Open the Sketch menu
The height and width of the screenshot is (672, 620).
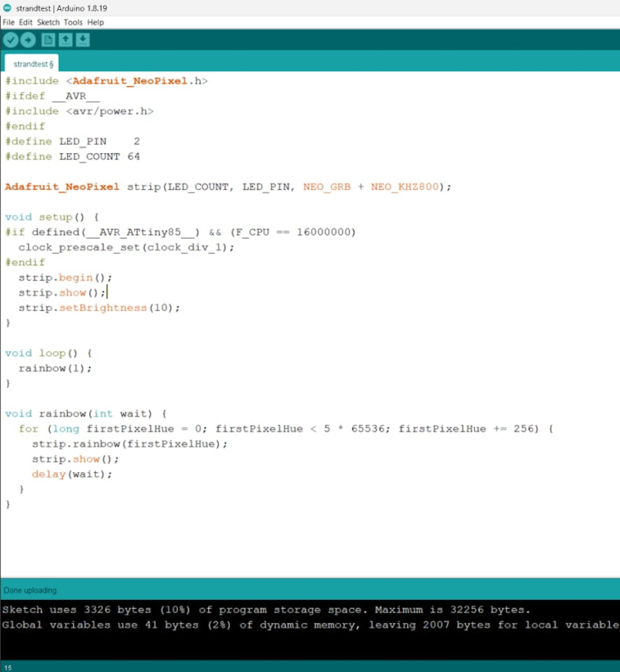(x=48, y=22)
